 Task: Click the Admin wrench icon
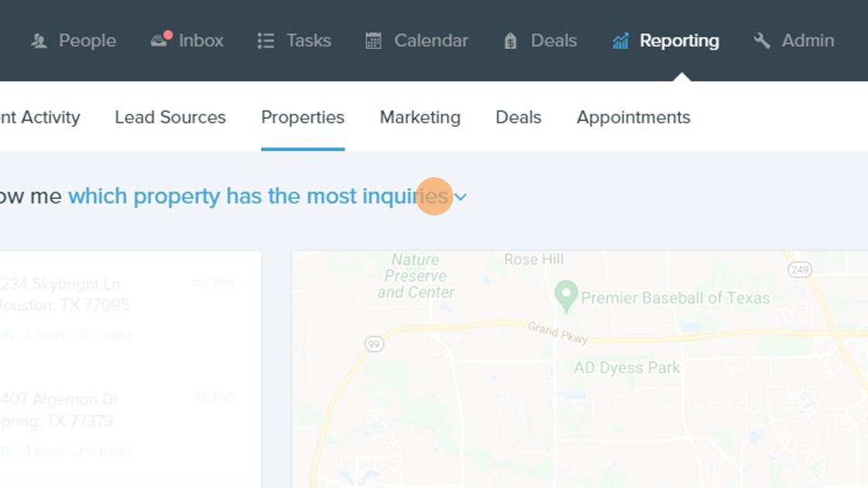[762, 41]
